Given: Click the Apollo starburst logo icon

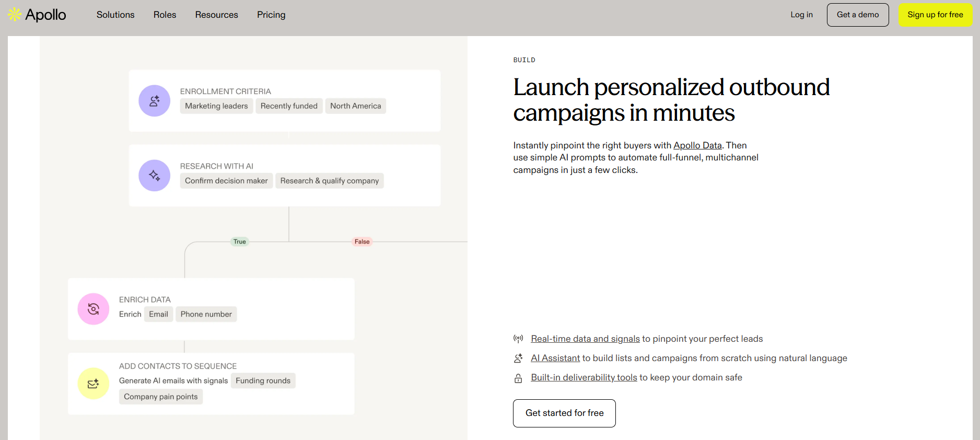Looking at the screenshot, I should tap(15, 15).
